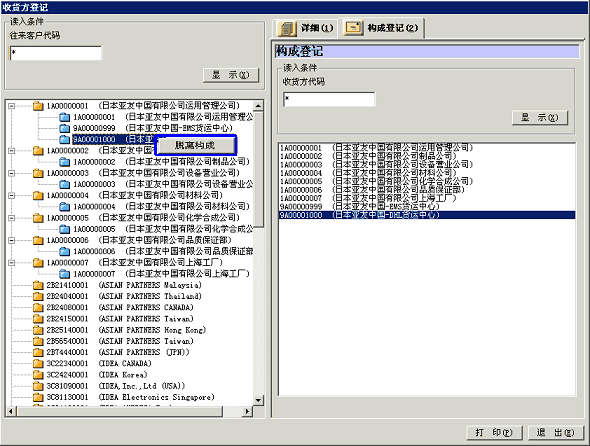This screenshot has height=446, width=590.
Task: Collapse the 1A00000001 tree node
Action: click(x=12, y=106)
